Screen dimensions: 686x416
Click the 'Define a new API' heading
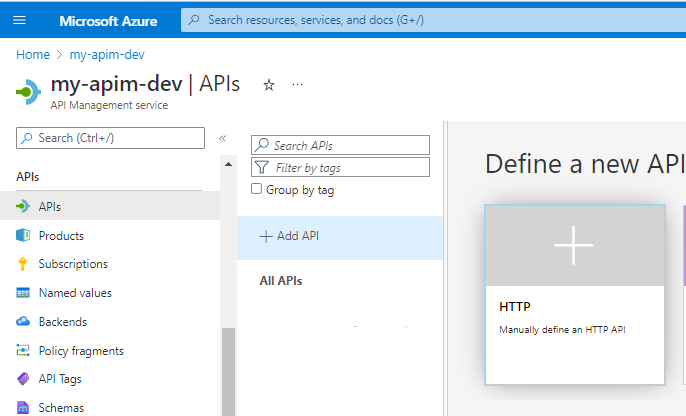(584, 164)
